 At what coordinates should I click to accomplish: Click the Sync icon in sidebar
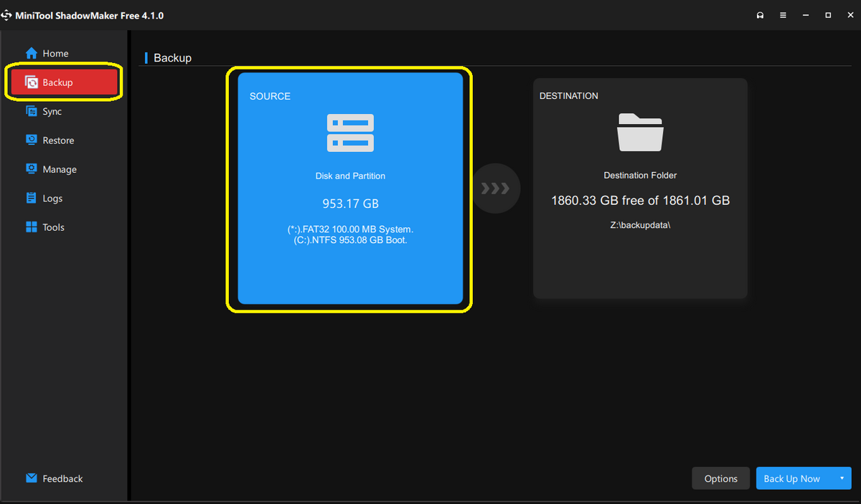[x=32, y=111]
